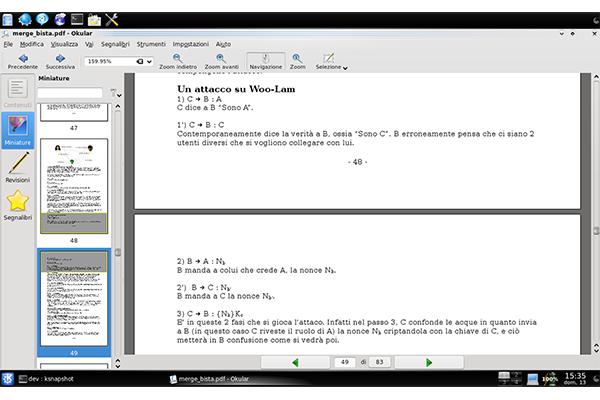Launch the terminal from top panel
This screenshot has height=400, width=600.
coord(77,19)
